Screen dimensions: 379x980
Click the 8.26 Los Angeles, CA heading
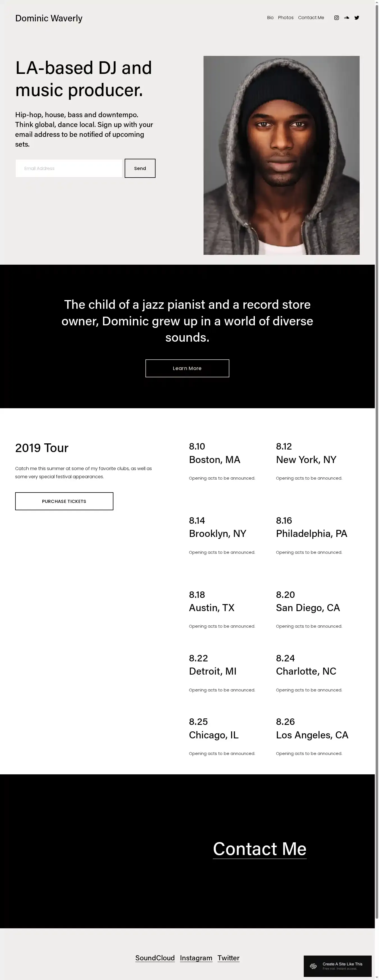(312, 728)
